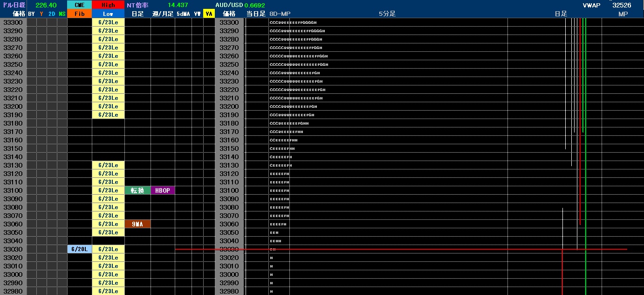Image resolution: width=644 pixels, height=295 pixels.
Task: Select the yellow VA column header
Action: click(209, 14)
